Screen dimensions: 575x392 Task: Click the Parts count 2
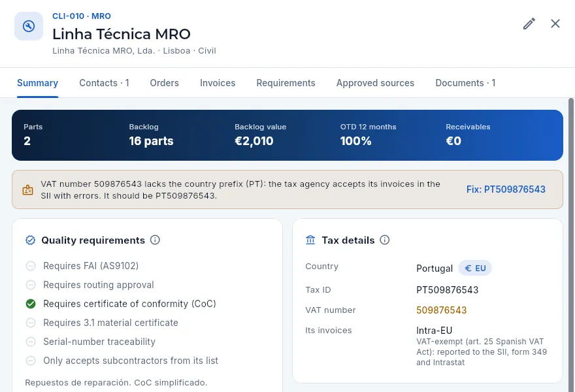click(27, 141)
